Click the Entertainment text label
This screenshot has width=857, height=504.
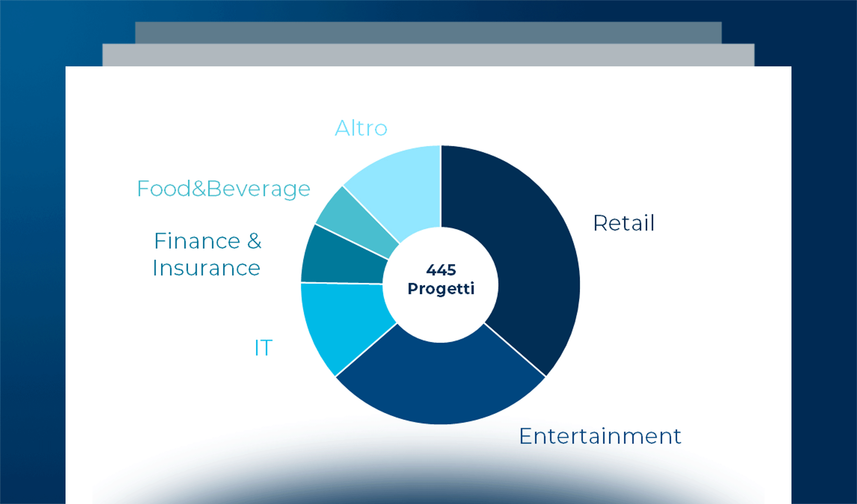coord(600,436)
